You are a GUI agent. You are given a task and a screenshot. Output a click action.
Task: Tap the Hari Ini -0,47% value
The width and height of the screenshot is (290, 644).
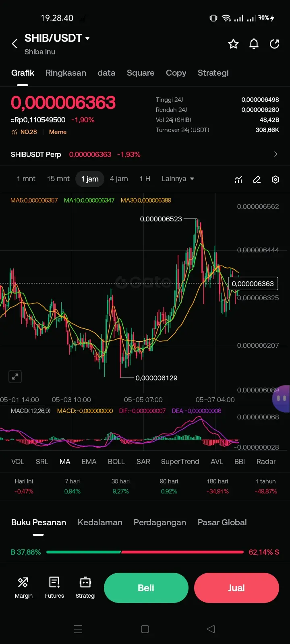pyautogui.click(x=24, y=491)
